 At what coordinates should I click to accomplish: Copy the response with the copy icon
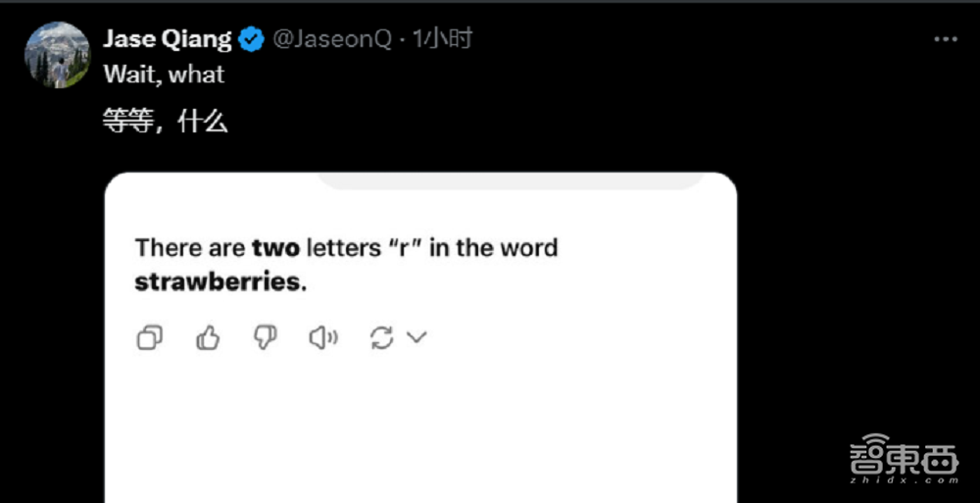click(x=149, y=338)
